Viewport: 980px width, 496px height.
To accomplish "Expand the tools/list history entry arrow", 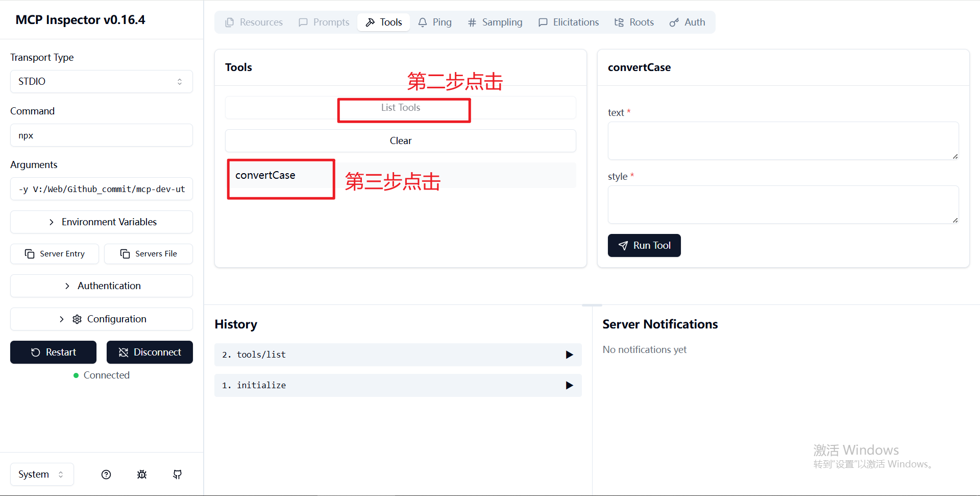I will click(x=569, y=355).
